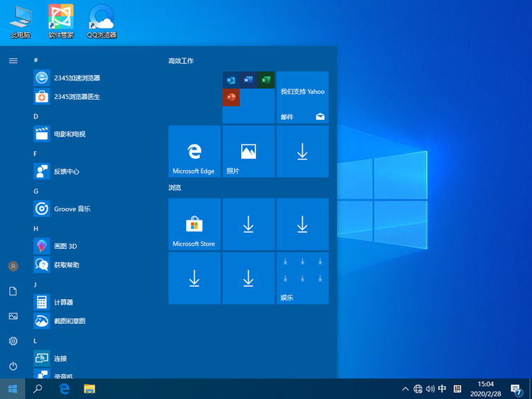Screen dimensions: 532x399
Task: Open the 计算器 calculator app
Action: (x=63, y=302)
